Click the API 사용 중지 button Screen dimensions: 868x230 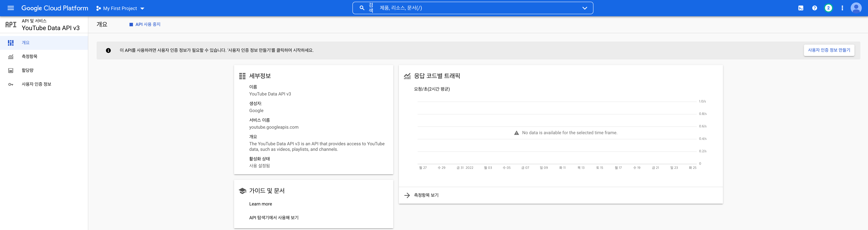pyautogui.click(x=145, y=25)
